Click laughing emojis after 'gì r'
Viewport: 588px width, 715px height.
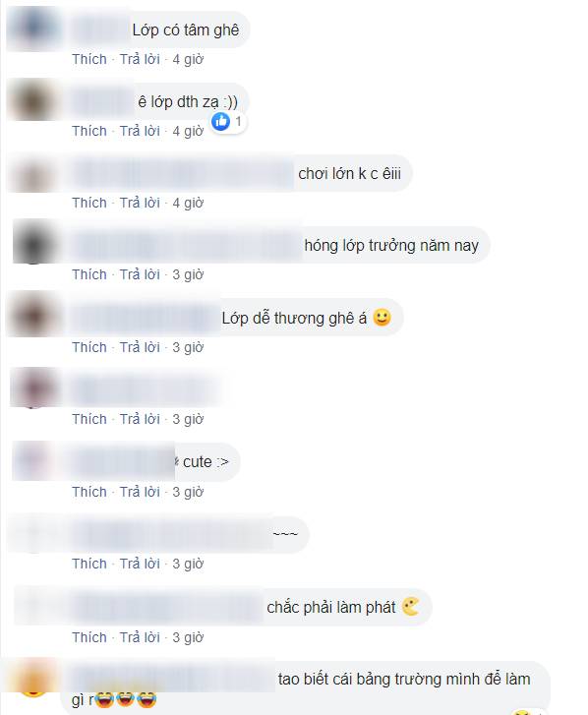[125, 699]
